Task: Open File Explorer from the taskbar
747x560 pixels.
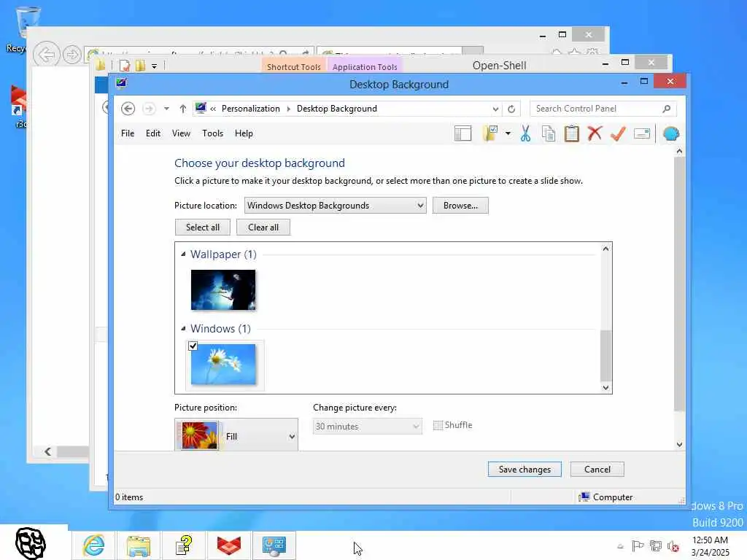Action: [x=138, y=545]
